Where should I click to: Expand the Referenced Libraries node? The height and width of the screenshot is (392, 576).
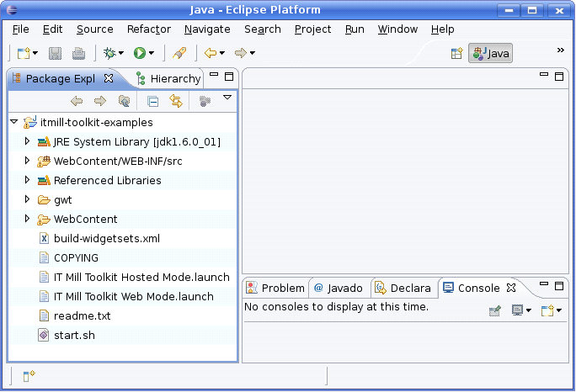pyautogui.click(x=27, y=180)
